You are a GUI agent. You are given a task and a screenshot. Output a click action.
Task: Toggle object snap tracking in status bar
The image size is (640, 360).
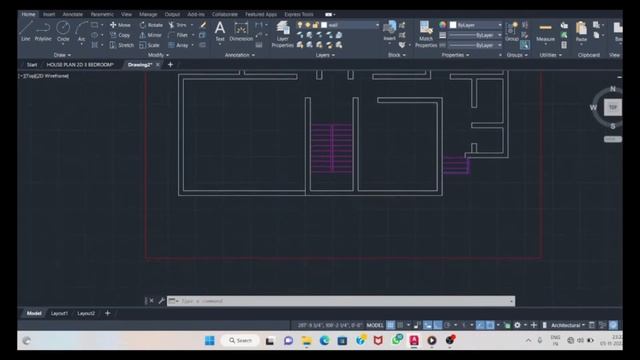pyautogui.click(x=480, y=325)
